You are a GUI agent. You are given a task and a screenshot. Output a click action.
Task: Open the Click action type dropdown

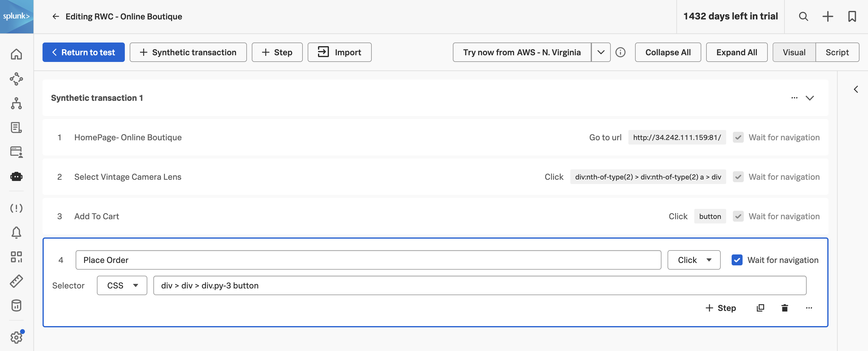(694, 260)
